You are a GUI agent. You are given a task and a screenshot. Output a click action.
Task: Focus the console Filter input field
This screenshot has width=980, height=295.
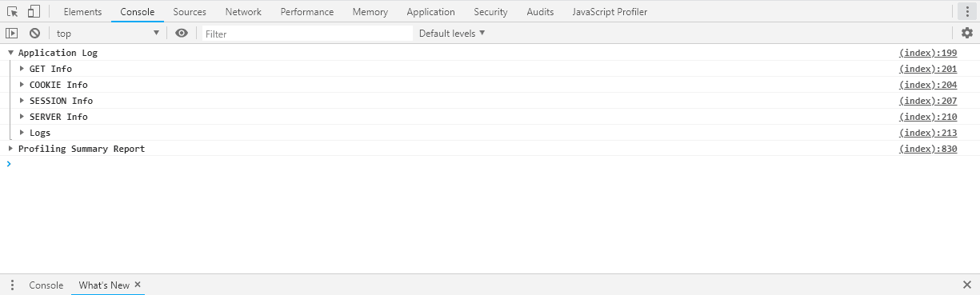[x=307, y=34]
